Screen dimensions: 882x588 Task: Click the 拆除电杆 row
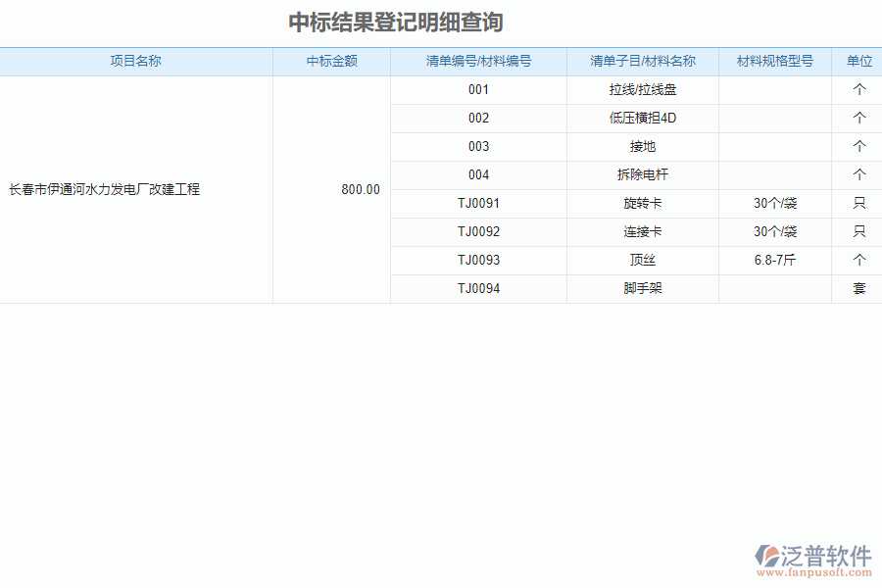[x=642, y=174]
